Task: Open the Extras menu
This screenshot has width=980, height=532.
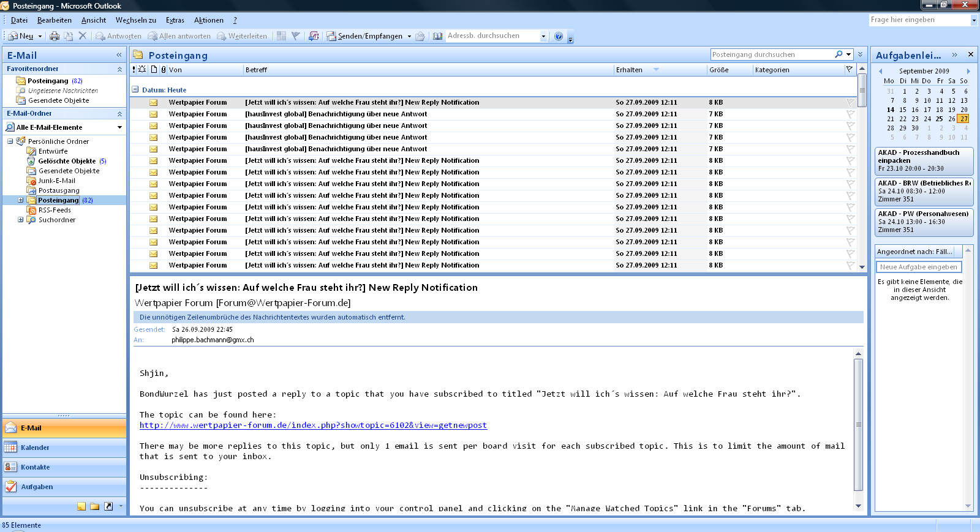Action: pos(175,20)
